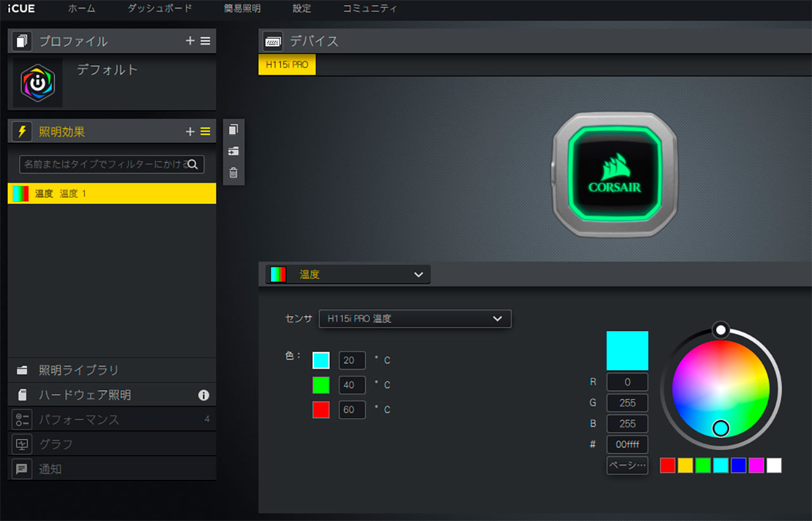Open the 温度 effect type dropdown
812x521 pixels.
(x=348, y=274)
